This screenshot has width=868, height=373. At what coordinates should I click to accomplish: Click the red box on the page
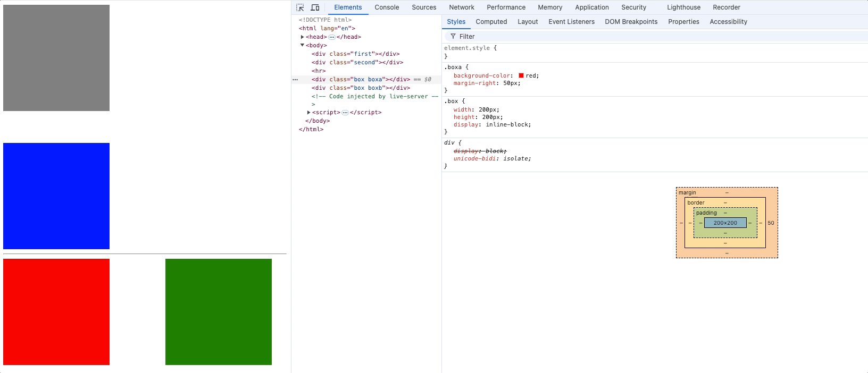56,312
